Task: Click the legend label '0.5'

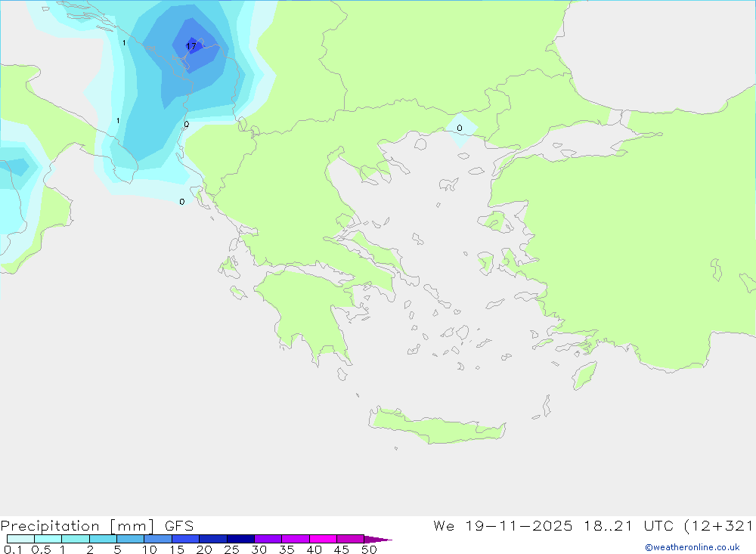Action: pos(41,549)
